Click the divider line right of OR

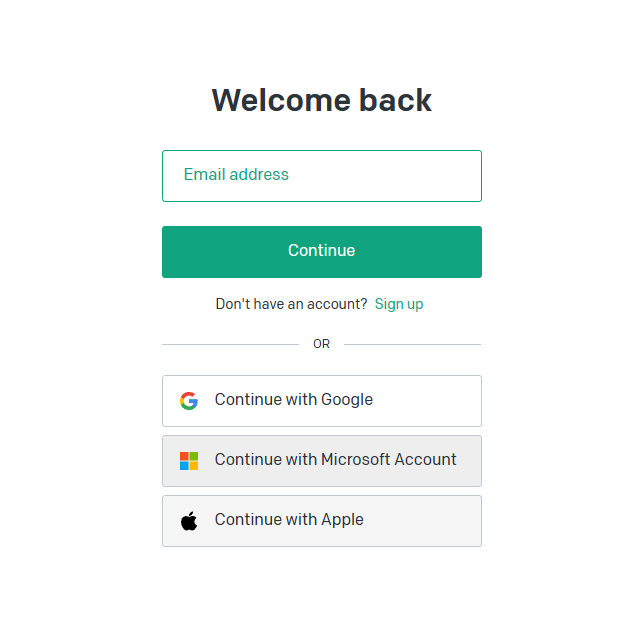coord(412,344)
